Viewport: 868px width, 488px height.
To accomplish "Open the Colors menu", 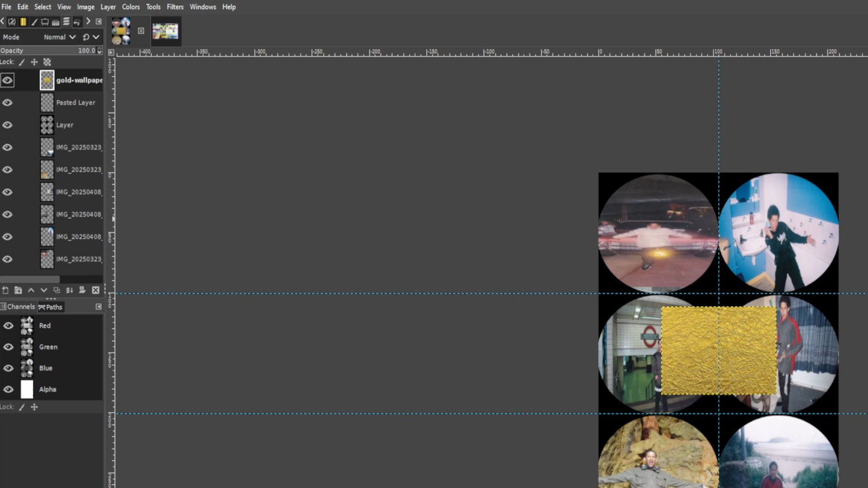I will [x=131, y=7].
